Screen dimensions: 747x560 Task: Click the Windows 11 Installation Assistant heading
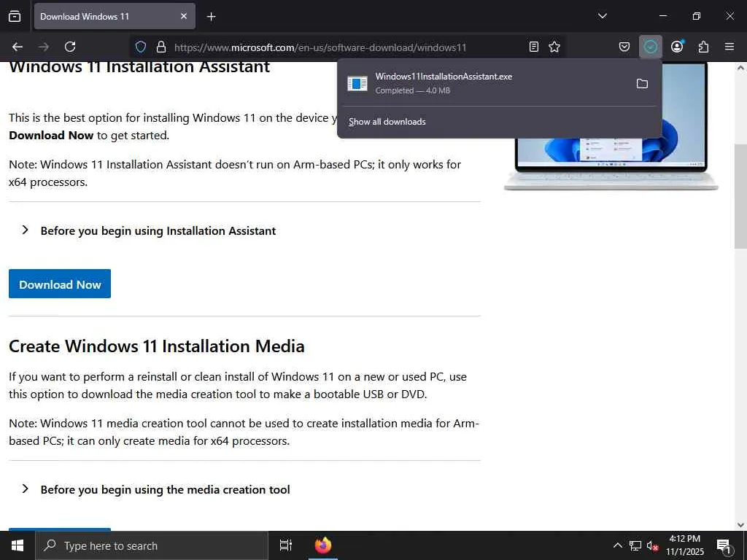coord(139,67)
